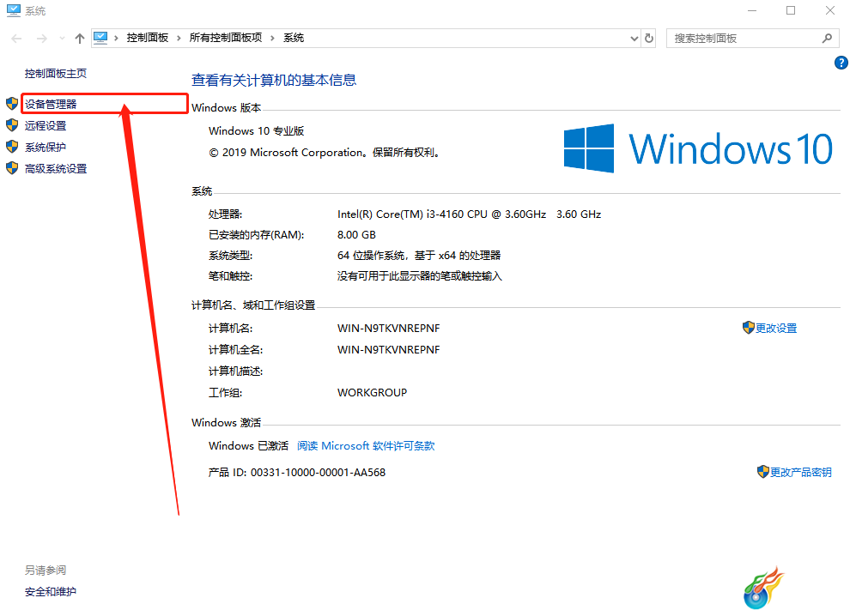Screen dimensions: 850x616
Task: Open 设备管理器
Action: [51, 104]
